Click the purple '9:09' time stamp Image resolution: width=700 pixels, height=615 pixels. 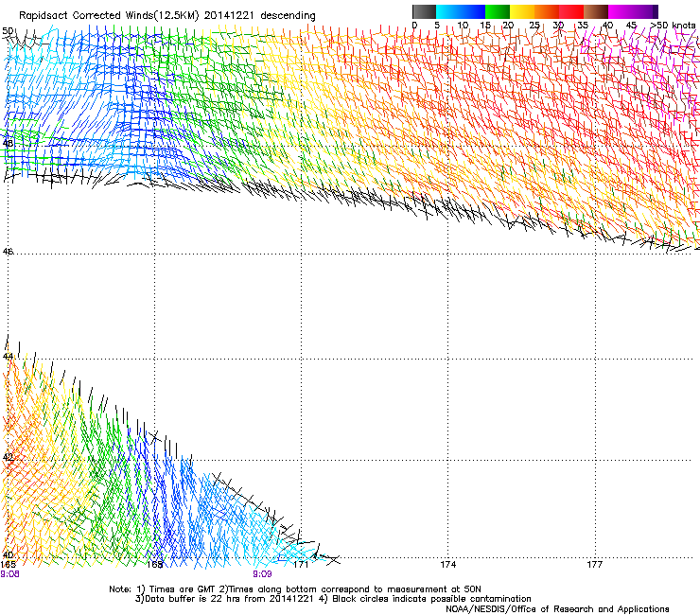coord(262,574)
